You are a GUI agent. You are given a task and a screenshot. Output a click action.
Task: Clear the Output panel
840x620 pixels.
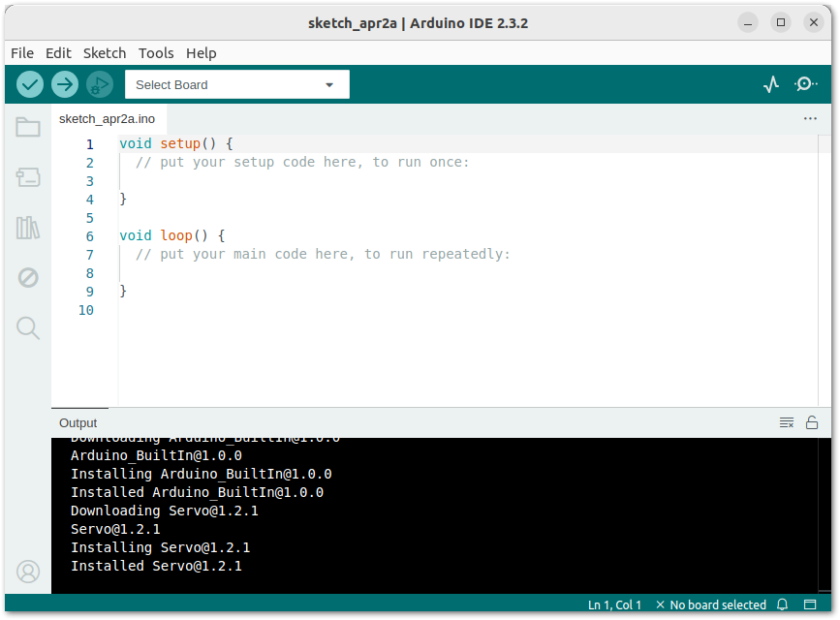[787, 422]
